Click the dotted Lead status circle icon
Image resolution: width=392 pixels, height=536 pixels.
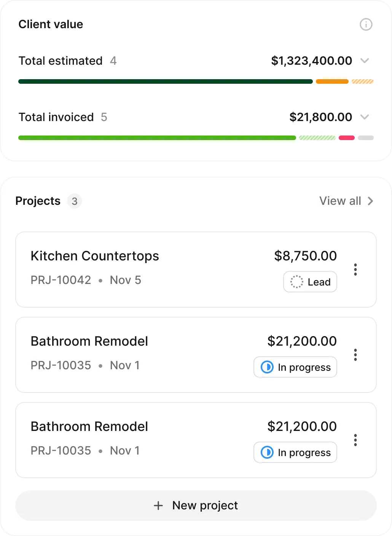click(x=296, y=282)
